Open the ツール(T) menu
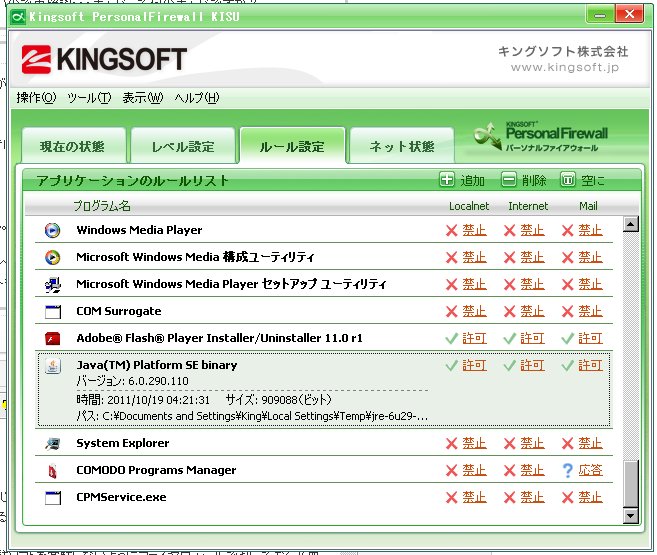Viewport: 657px width, 555px height. [x=89, y=98]
